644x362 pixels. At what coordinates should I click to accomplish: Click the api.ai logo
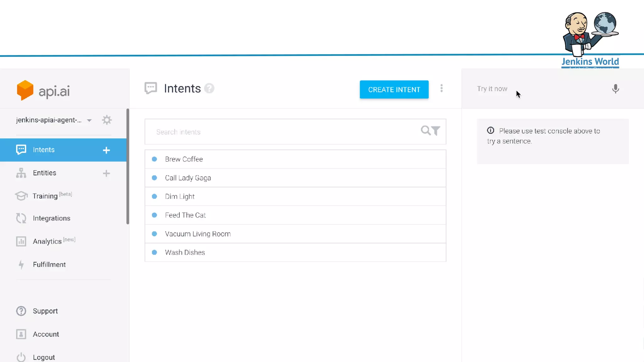43,90
